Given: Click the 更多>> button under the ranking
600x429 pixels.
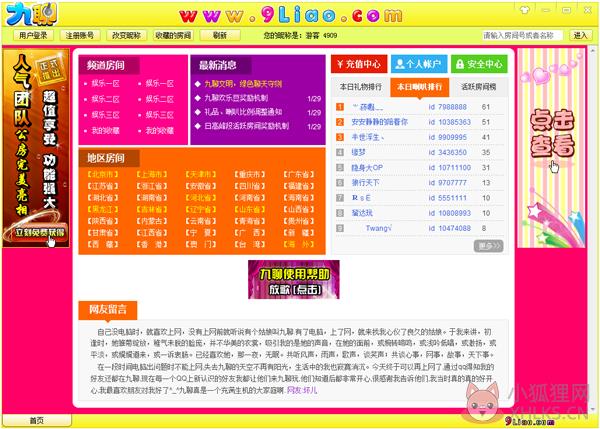Looking at the screenshot, I should coord(488,246).
